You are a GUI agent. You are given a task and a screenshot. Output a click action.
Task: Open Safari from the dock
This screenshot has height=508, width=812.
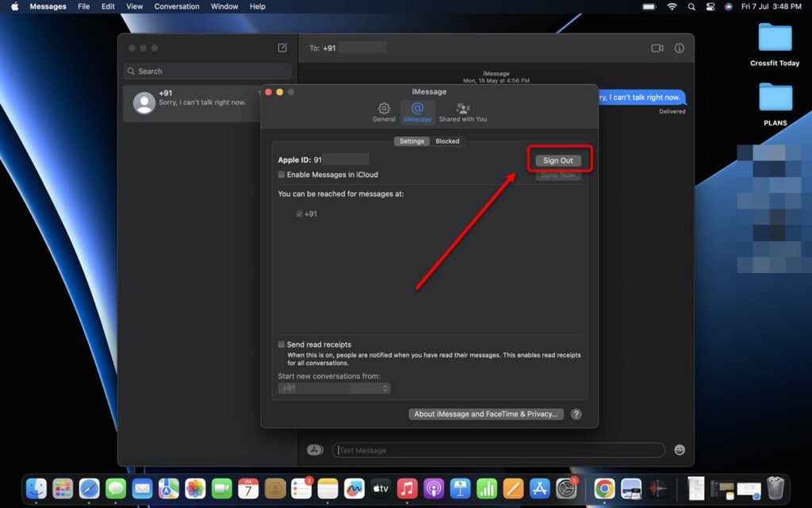(89, 488)
